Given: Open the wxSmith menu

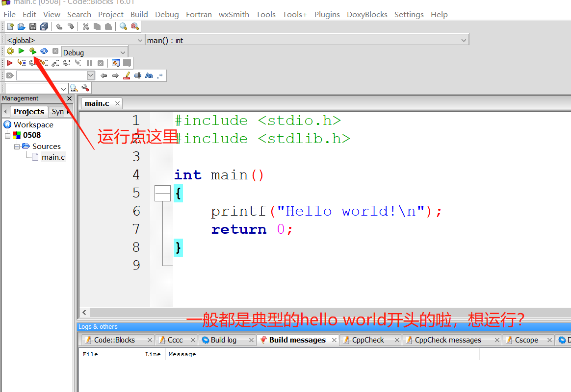Looking at the screenshot, I should point(234,15).
